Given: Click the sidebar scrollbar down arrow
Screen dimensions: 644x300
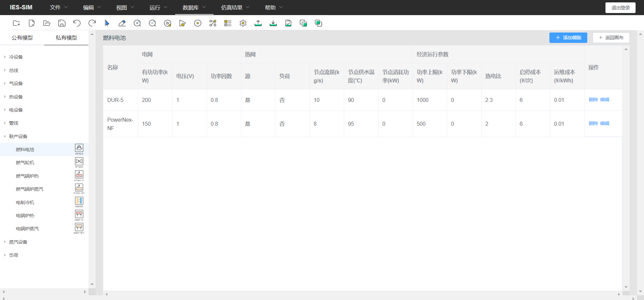Looking at the screenshot, I should pyautogui.click(x=92, y=285).
